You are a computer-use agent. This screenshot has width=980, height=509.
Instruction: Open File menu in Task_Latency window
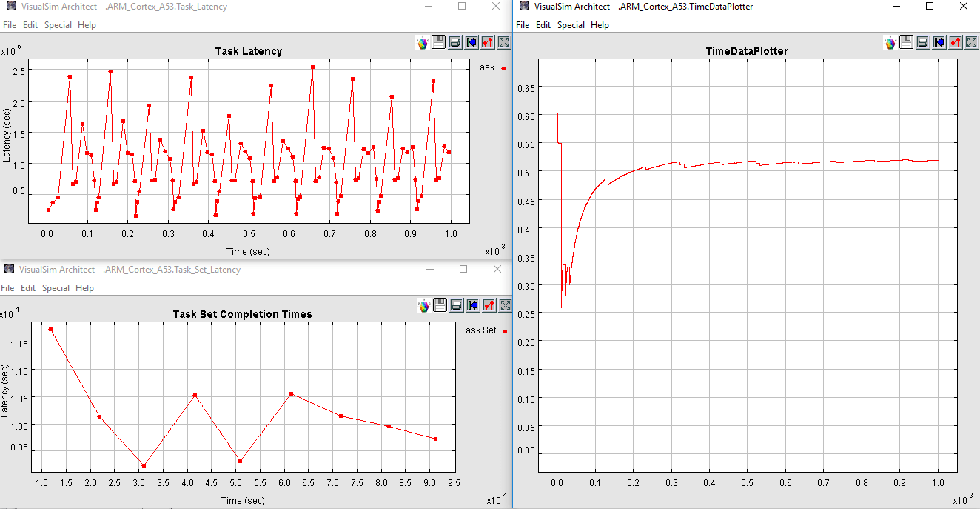9,25
